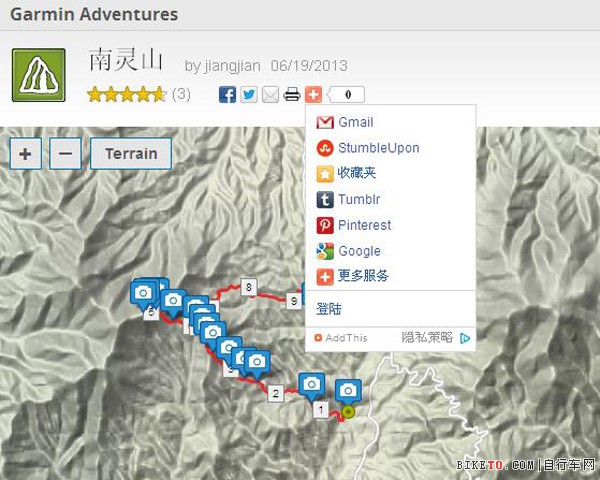Open the Terrain map type selector
Image resolution: width=600 pixels, height=480 pixels.
[x=131, y=154]
